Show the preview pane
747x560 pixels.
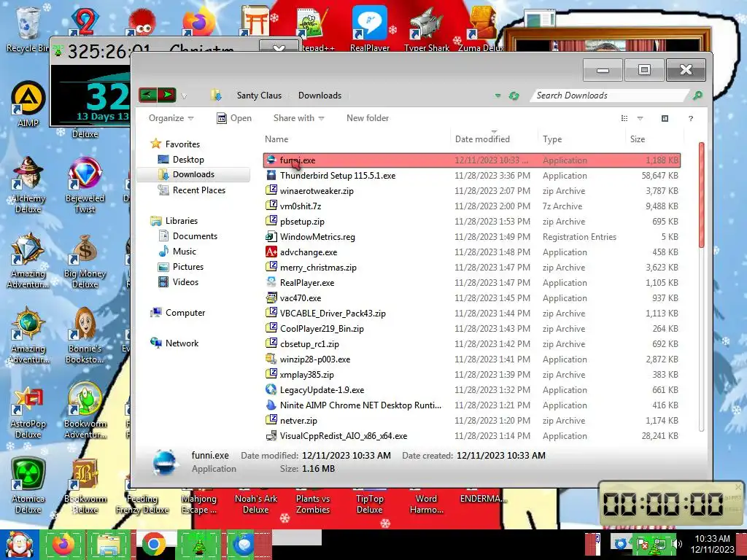click(665, 118)
